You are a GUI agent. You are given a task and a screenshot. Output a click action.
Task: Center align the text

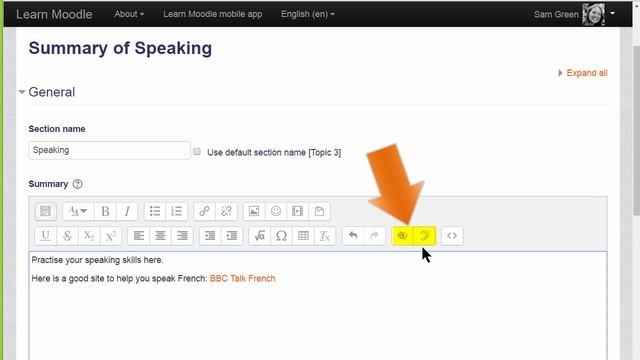(x=160, y=236)
